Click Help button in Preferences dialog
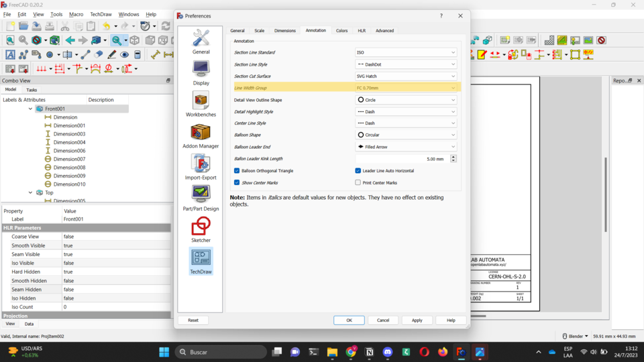Screen dimensions: 644x362 coord(451,320)
